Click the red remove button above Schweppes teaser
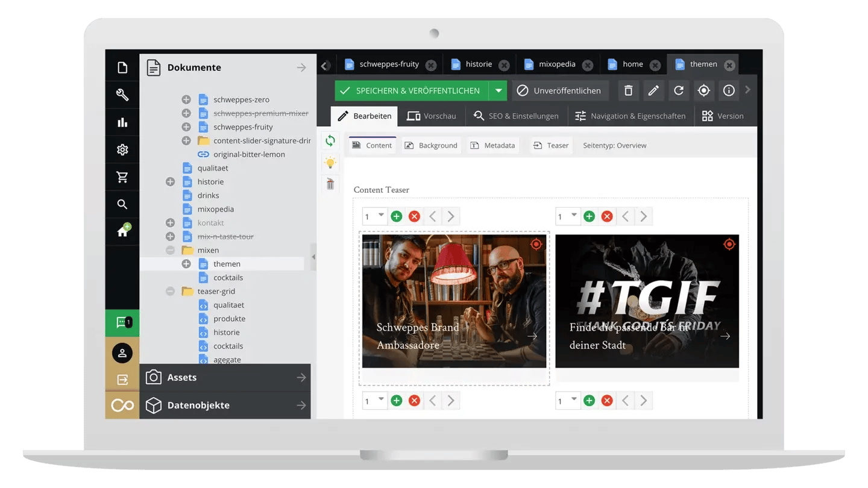 (x=414, y=216)
